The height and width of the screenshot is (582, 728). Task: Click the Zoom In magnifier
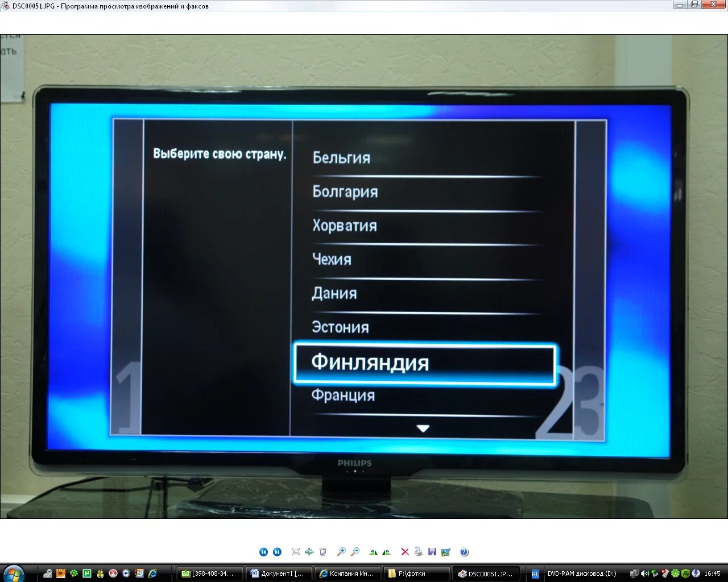341,552
